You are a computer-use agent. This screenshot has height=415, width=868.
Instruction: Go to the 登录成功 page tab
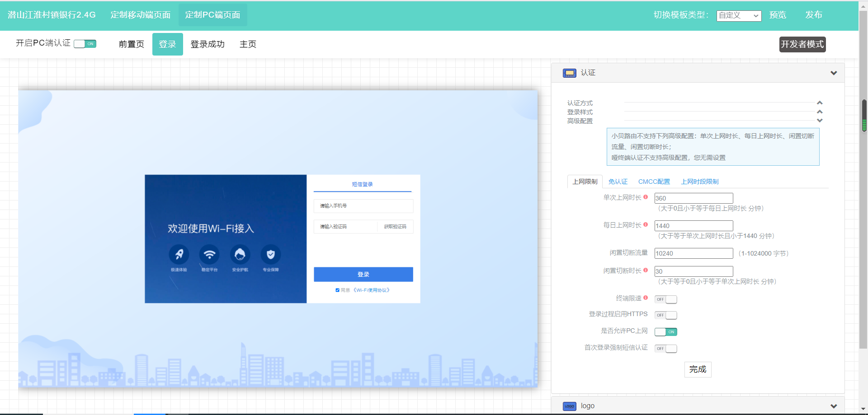[x=208, y=44]
